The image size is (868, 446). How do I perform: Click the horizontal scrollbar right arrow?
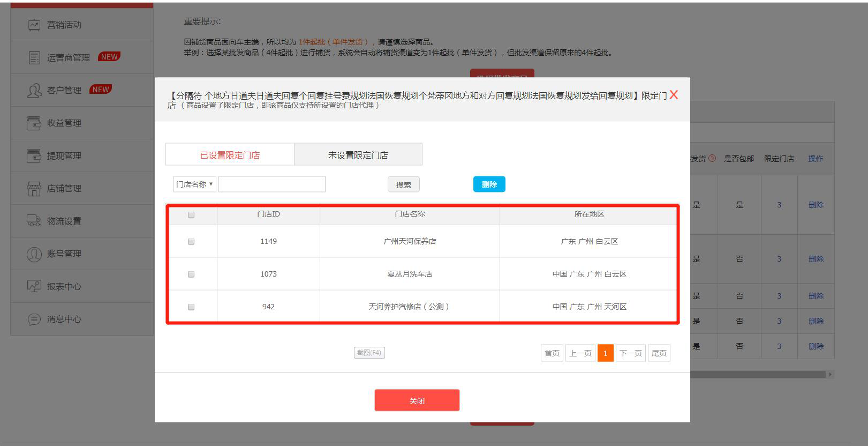click(830, 375)
